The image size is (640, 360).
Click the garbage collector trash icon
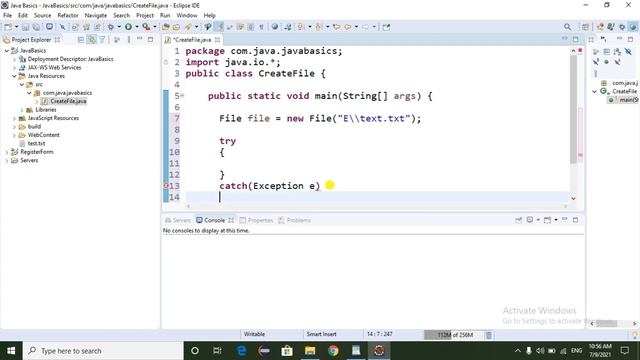(x=489, y=335)
